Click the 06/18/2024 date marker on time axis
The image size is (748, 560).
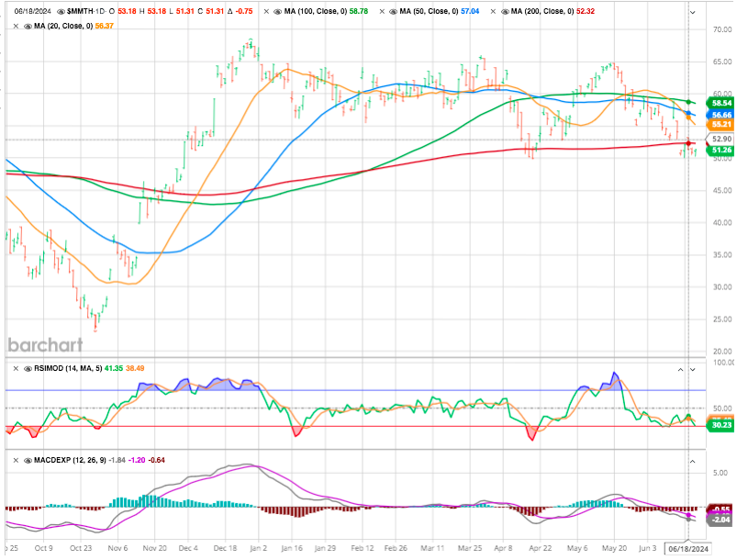[687, 549]
